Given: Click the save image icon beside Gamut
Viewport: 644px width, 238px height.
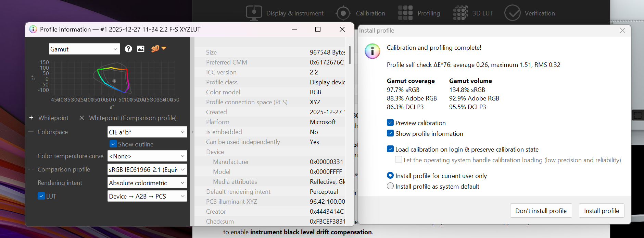Looking at the screenshot, I should (x=141, y=49).
